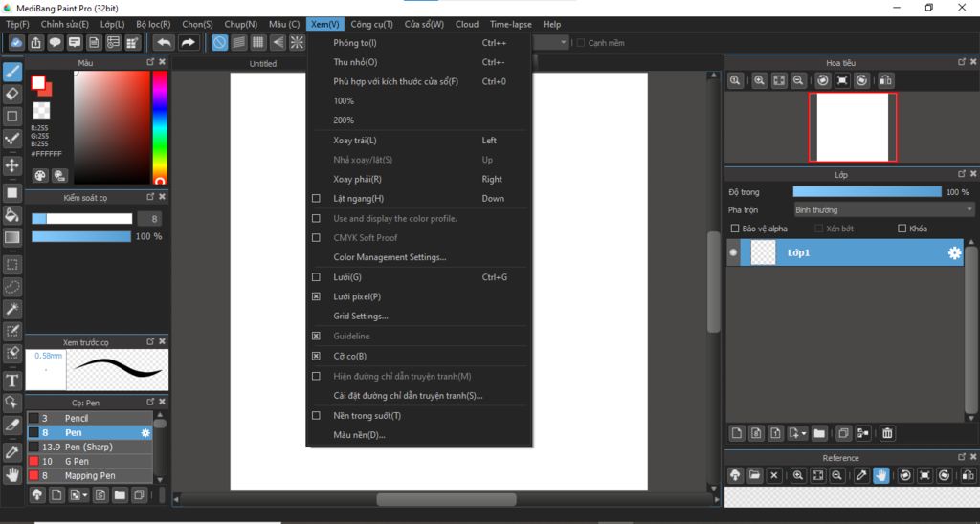
Task: Open the Bộ lọc(R) menu
Action: [153, 24]
